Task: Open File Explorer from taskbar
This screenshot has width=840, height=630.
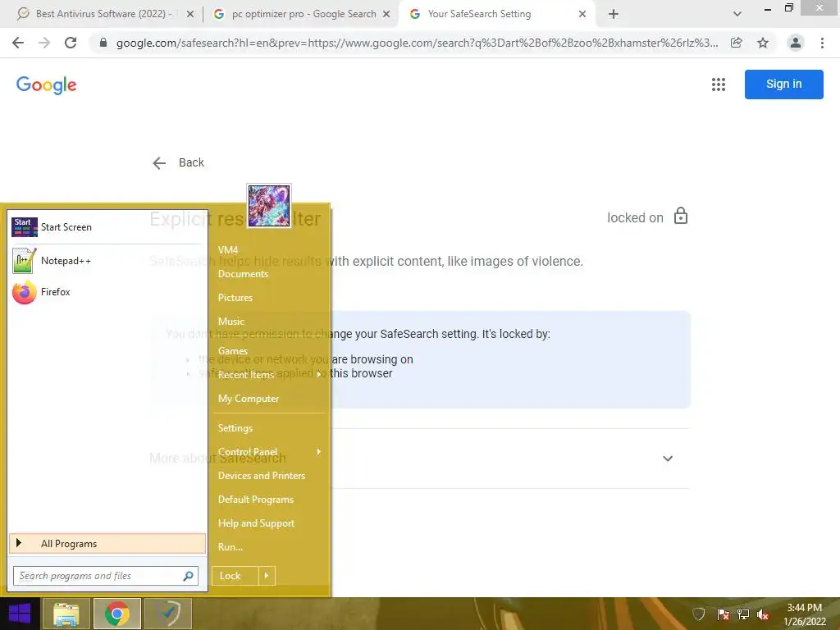Action: [66, 614]
